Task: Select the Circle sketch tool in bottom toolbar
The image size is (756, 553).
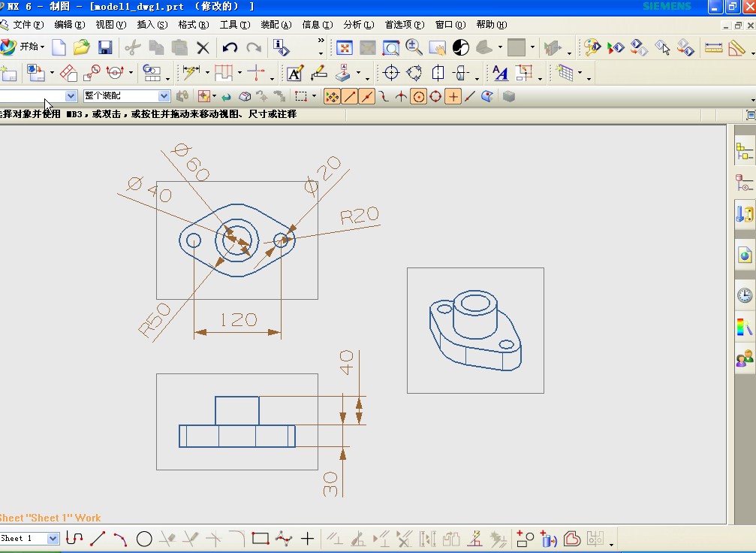Action: click(144, 539)
